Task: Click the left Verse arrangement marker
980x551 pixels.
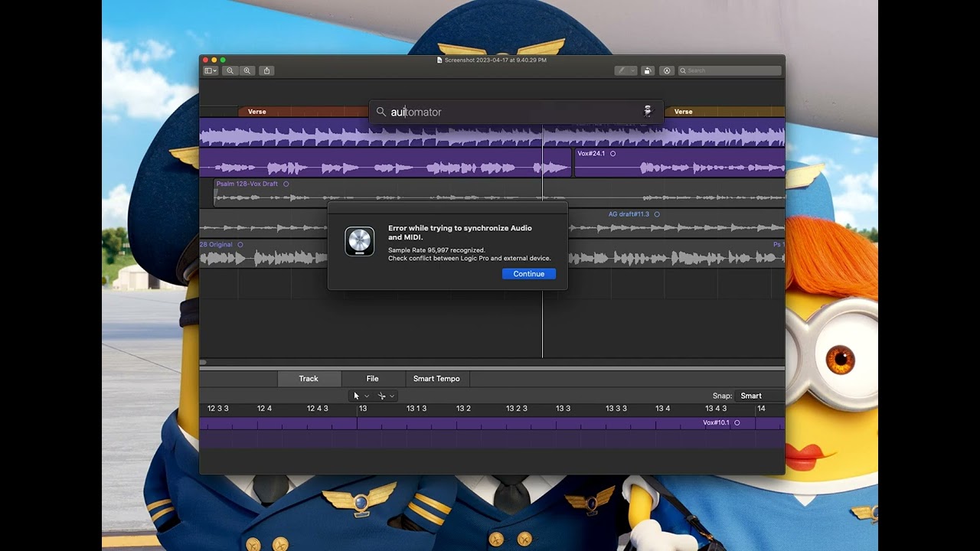Action: (303, 112)
